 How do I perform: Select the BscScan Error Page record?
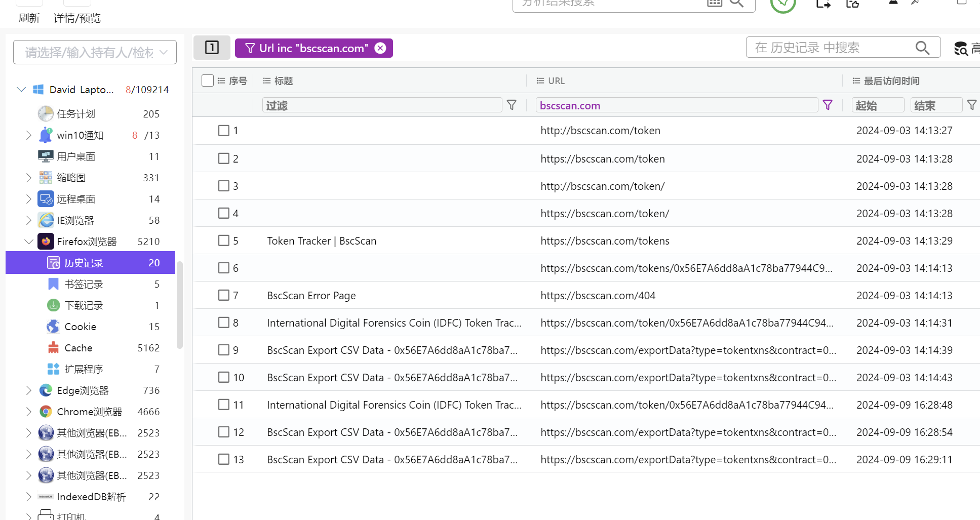pyautogui.click(x=311, y=296)
